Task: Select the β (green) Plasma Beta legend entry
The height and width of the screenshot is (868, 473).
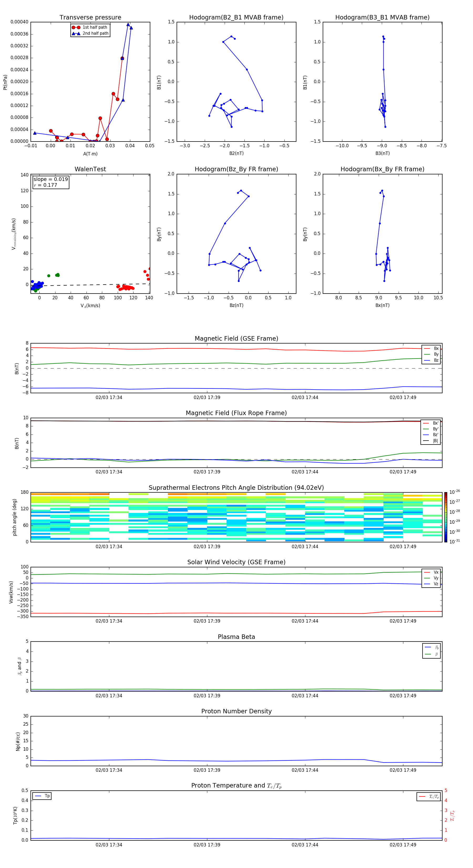Action: coord(431,654)
